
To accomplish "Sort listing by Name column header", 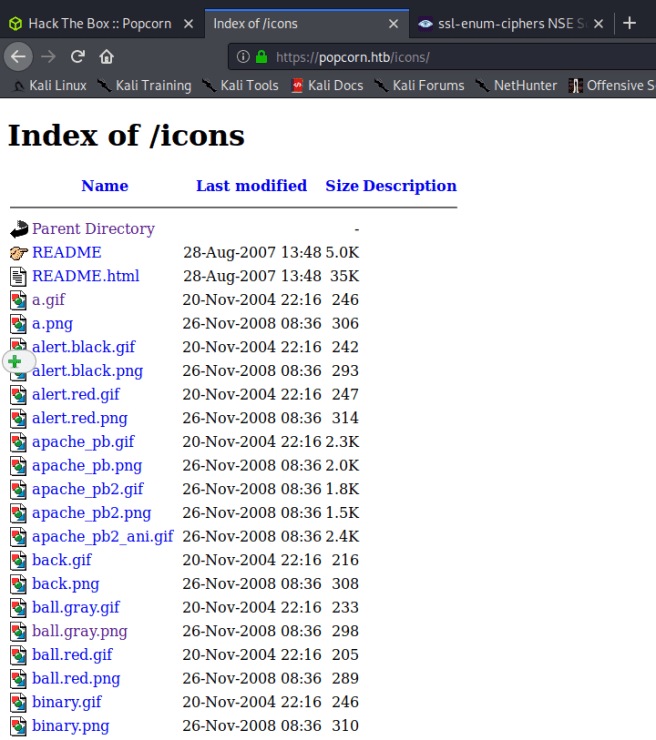I will pyautogui.click(x=105, y=186).
